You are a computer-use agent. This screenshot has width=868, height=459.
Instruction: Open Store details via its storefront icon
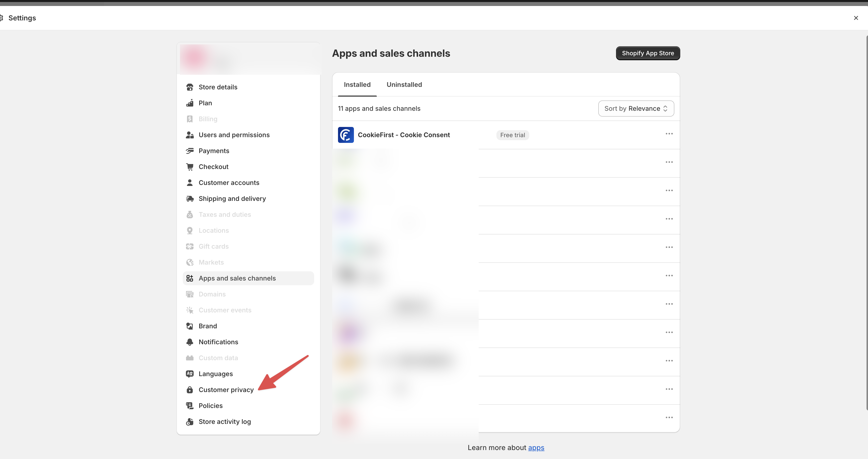pos(190,87)
